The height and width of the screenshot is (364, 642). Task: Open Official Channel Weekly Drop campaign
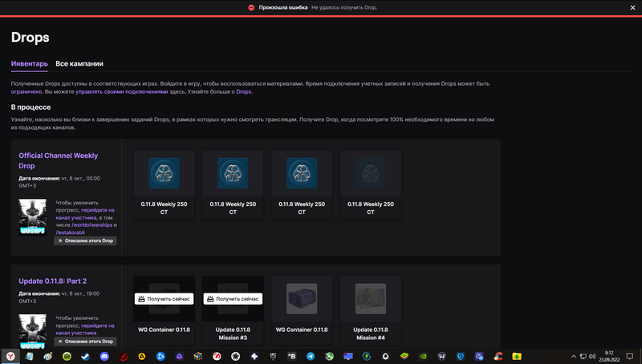(58, 160)
